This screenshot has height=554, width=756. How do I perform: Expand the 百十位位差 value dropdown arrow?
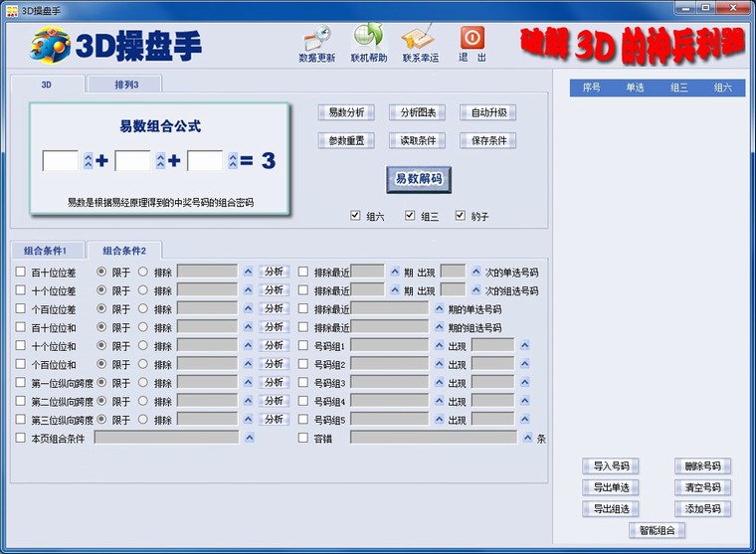pyautogui.click(x=249, y=272)
